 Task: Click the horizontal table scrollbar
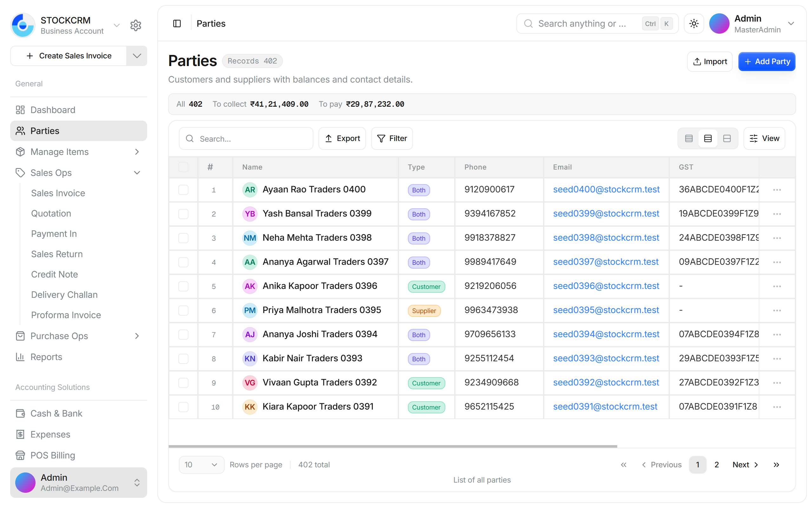393,446
